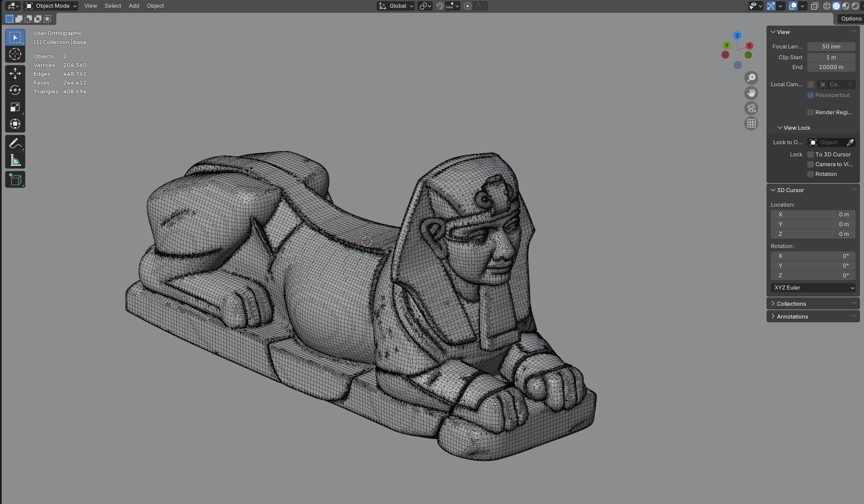
Task: Click the Focal Length value field
Action: tap(831, 47)
